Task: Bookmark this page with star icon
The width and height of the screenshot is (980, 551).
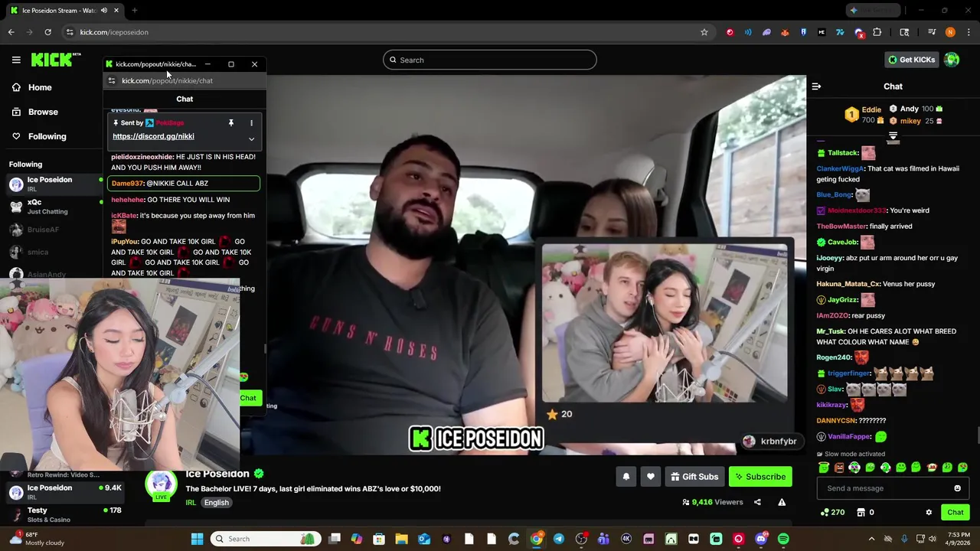Action: 704,32
